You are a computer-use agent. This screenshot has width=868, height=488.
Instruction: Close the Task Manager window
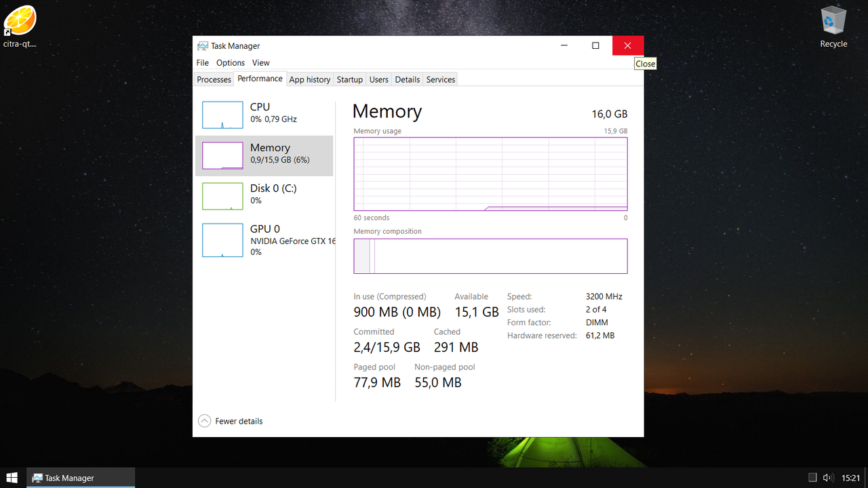627,45
